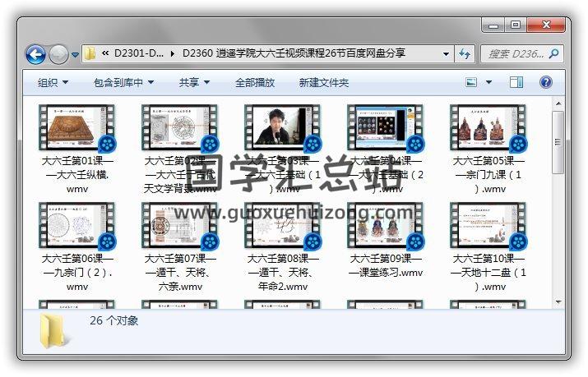Click file name 大六壬第06课——九宗门(2).wmv
Screen dimensions: 588x377
point(77,273)
